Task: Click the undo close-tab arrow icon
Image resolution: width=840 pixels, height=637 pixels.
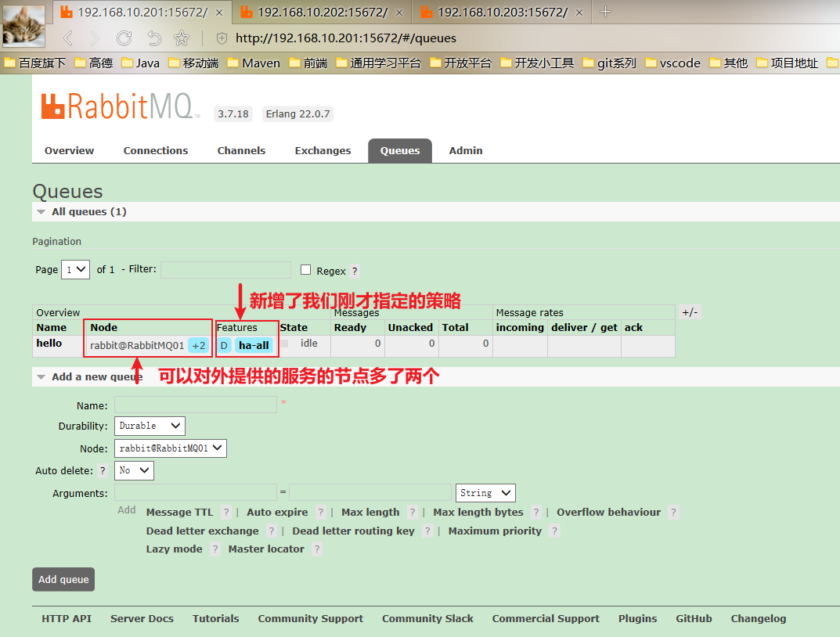Action: pyautogui.click(x=154, y=38)
